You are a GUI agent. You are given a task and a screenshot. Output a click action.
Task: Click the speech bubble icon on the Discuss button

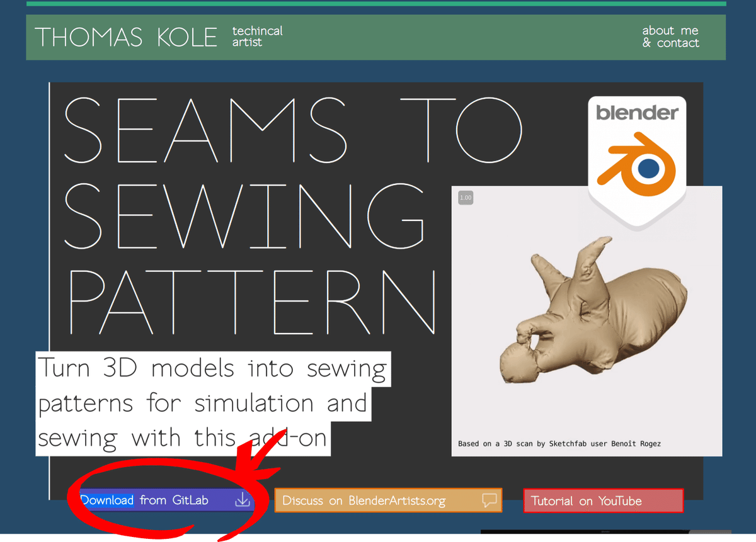point(490,500)
